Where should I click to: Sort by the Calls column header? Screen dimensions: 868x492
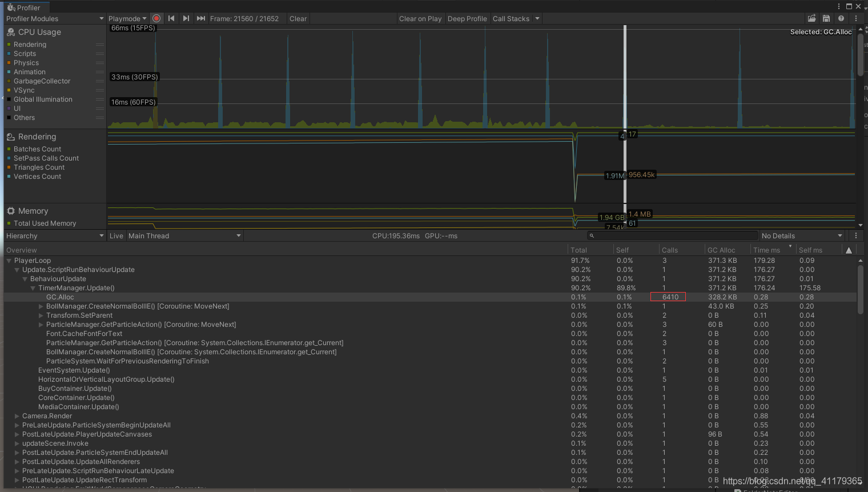(682, 250)
